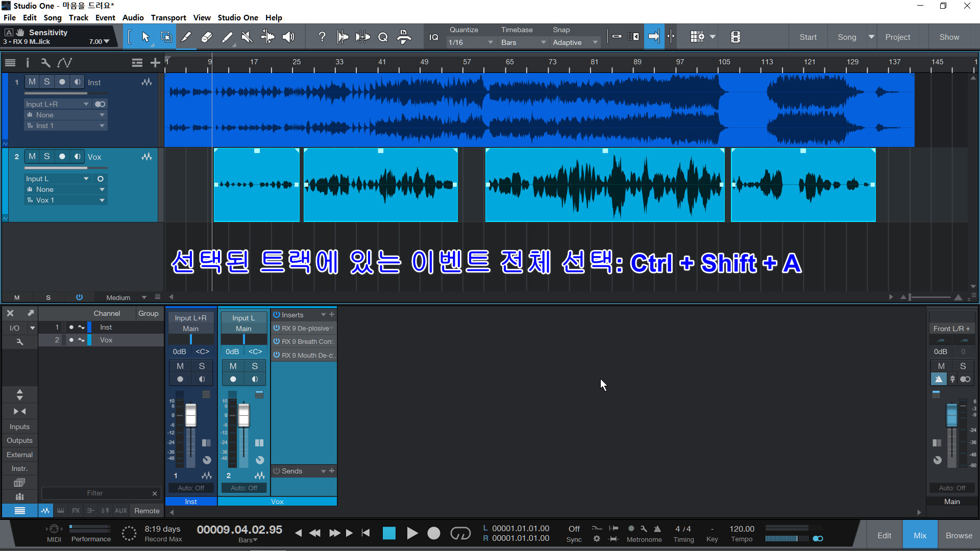This screenshot has height=551, width=980.
Task: Click the Add Track plus icon
Action: pyautogui.click(x=155, y=63)
